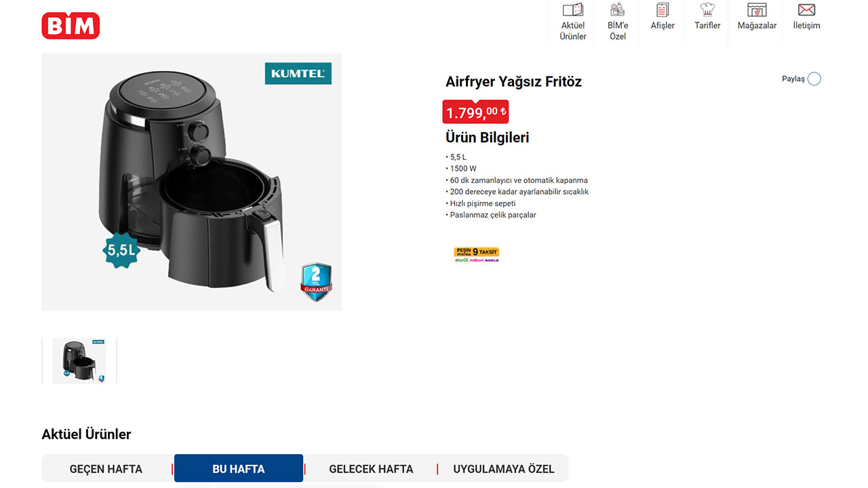Viewport: 868px width, 488px height.
Task: Open the Aktüel Ürünler icon
Action: [x=573, y=10]
